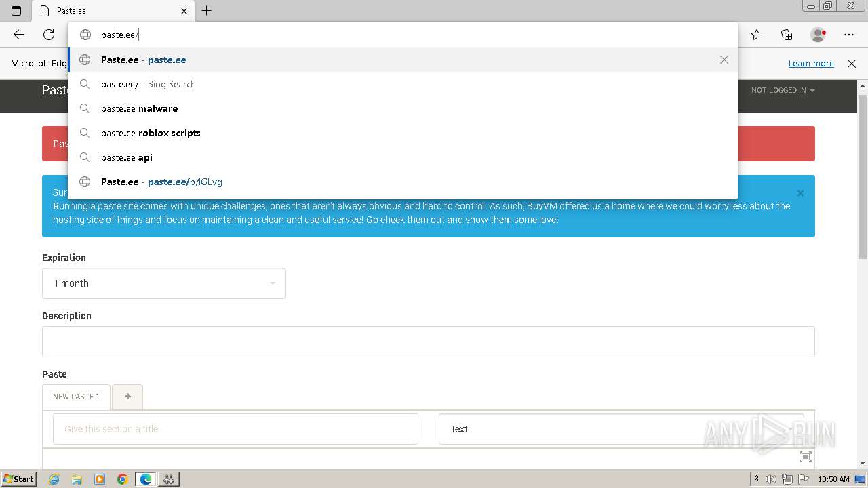868x488 pixels.
Task: Open the last taskbar app icon
Action: [169, 479]
